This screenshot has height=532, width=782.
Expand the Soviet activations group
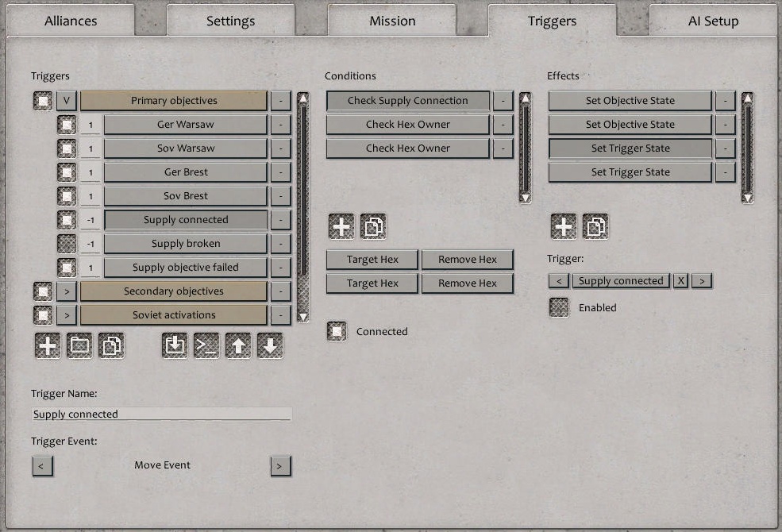67,315
